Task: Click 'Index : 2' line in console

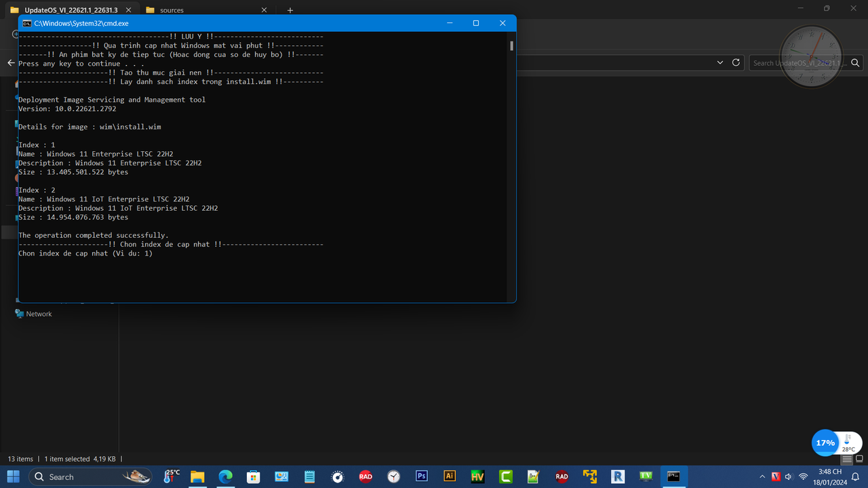Action: [37, 190]
